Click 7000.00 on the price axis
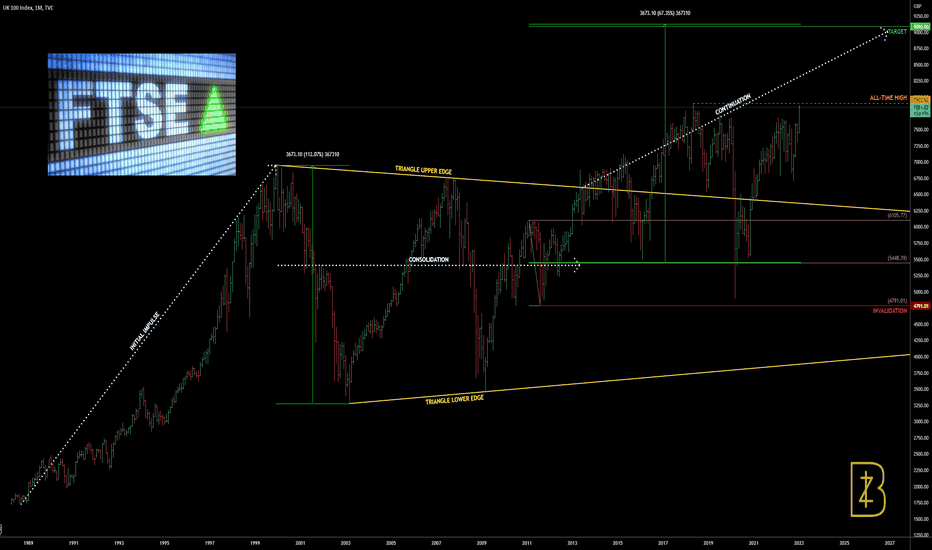The height and width of the screenshot is (550, 932). [x=921, y=162]
